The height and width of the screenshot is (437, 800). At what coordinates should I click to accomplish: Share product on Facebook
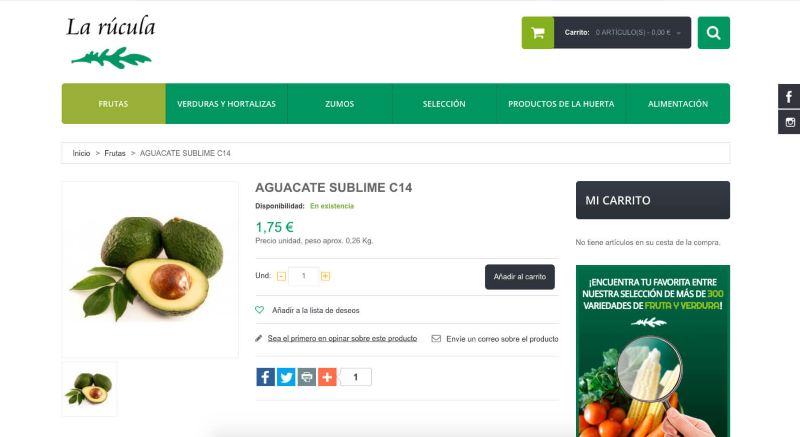click(265, 377)
